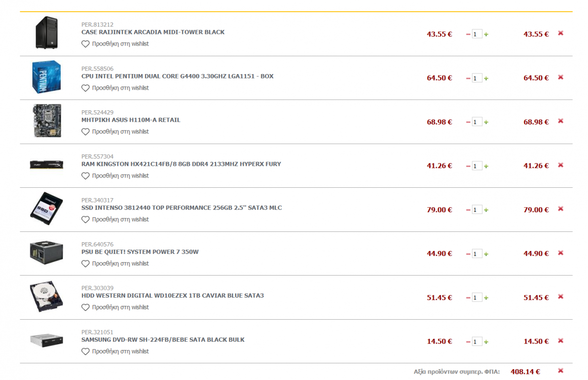Screen dimensions: 588x380
Task: Click product code PER.813212
Action: (x=98, y=25)
